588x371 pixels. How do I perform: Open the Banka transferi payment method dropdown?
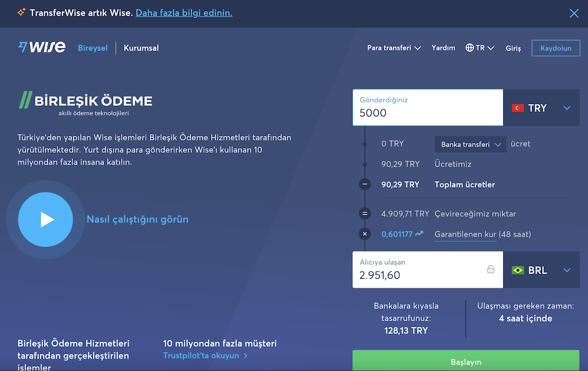click(470, 145)
